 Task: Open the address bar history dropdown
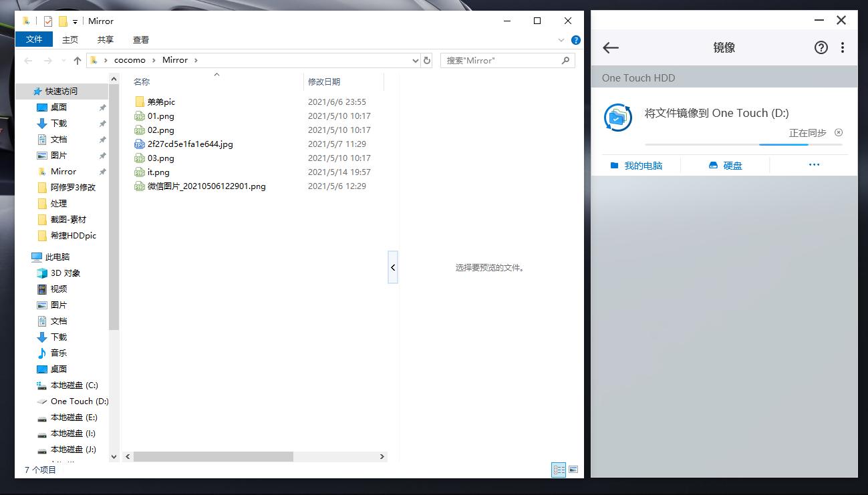(415, 60)
